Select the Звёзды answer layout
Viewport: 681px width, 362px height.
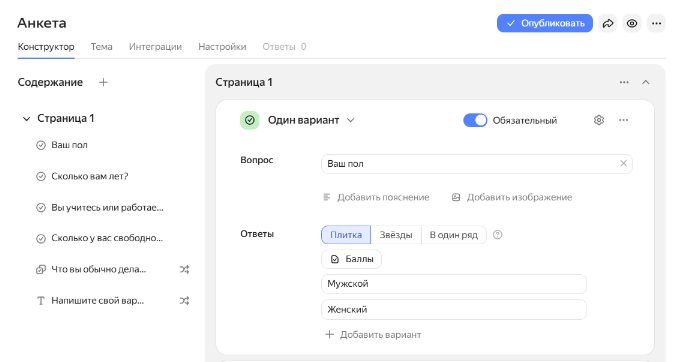tap(396, 235)
